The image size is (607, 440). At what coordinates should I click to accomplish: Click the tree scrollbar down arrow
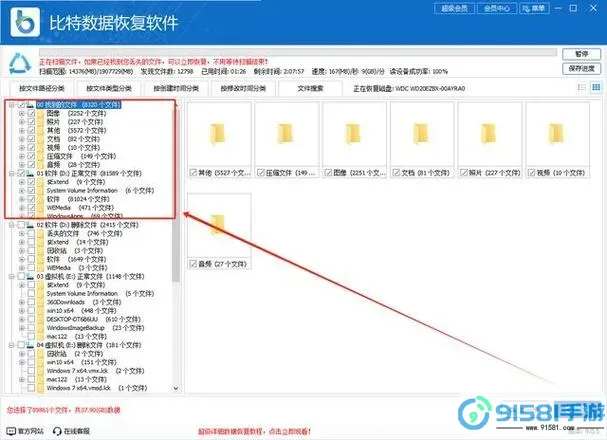point(176,388)
